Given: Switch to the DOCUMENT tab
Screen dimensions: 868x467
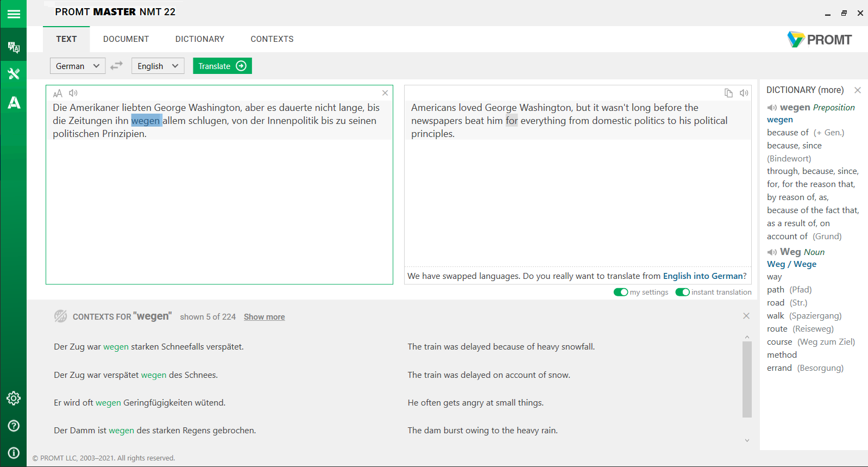Looking at the screenshot, I should (126, 39).
